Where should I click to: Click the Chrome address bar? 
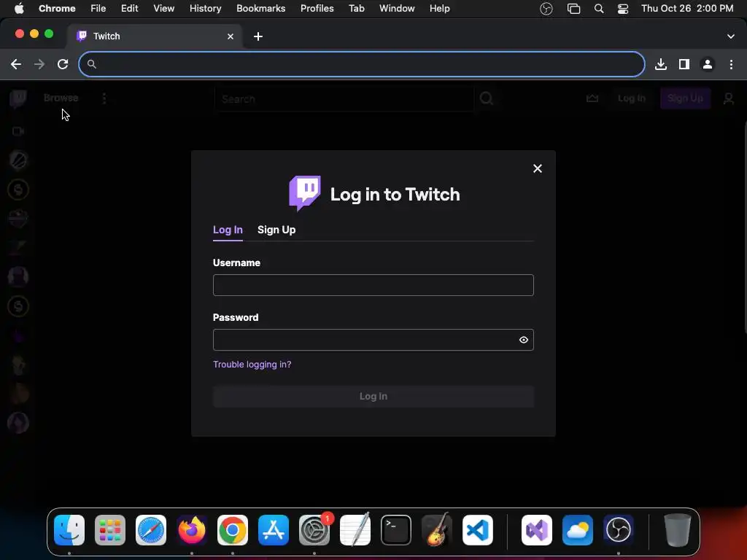(x=362, y=64)
